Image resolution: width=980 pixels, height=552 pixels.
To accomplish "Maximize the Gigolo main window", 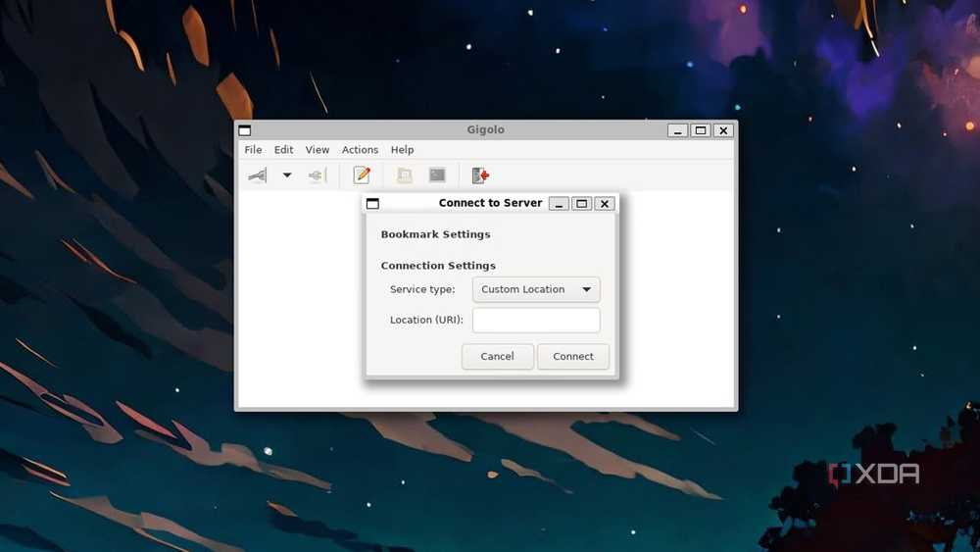I will tap(701, 130).
